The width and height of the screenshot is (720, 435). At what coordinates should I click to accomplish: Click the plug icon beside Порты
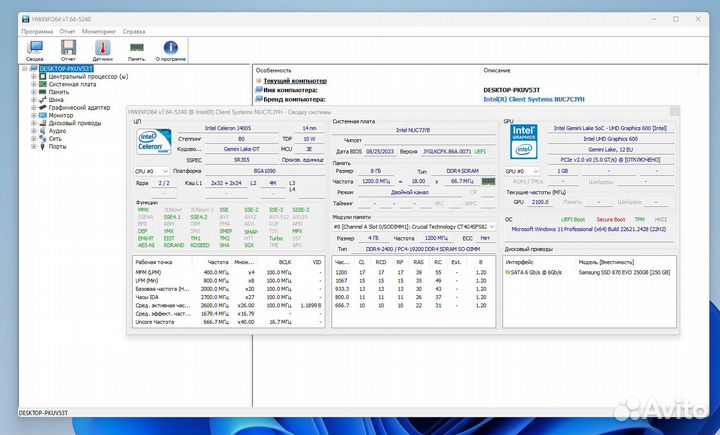click(x=43, y=146)
